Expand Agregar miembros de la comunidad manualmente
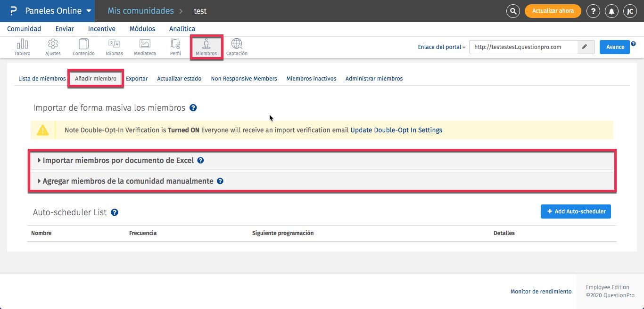The image size is (644, 309). (128, 181)
